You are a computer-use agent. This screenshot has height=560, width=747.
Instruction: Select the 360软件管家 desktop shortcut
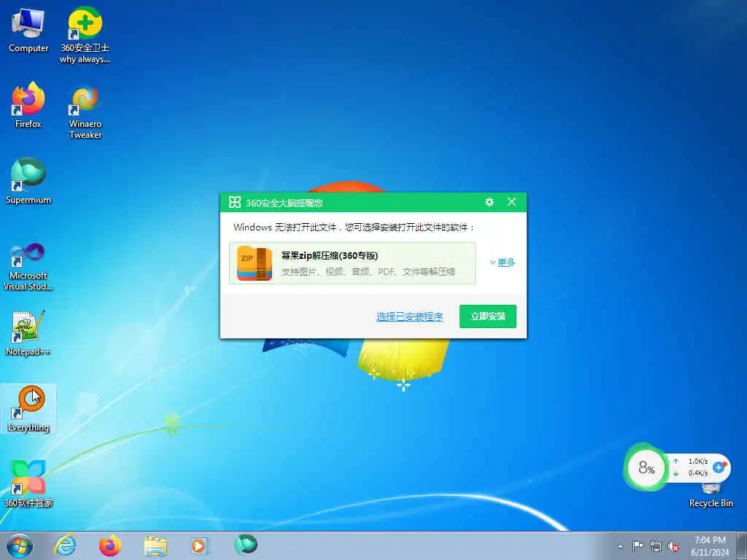click(28, 484)
